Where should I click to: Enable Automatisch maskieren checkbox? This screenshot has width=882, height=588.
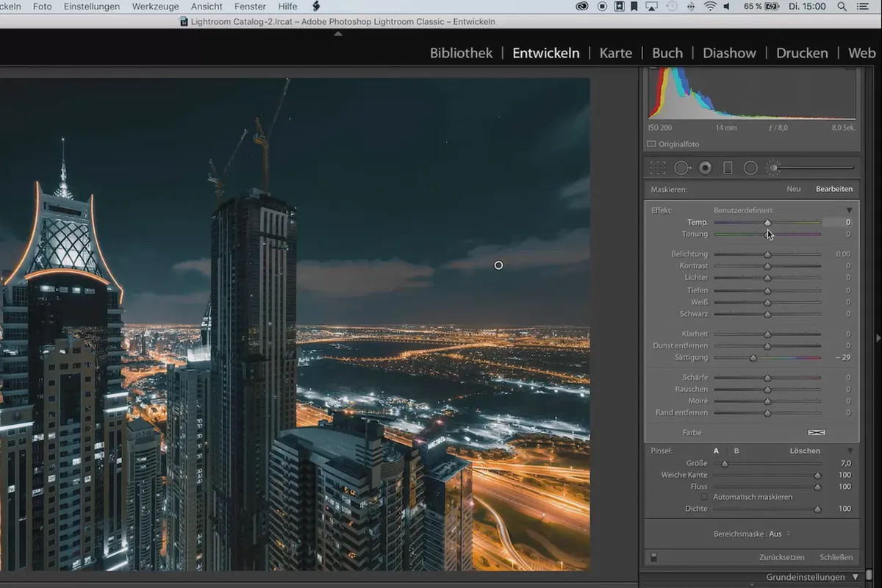coord(704,497)
